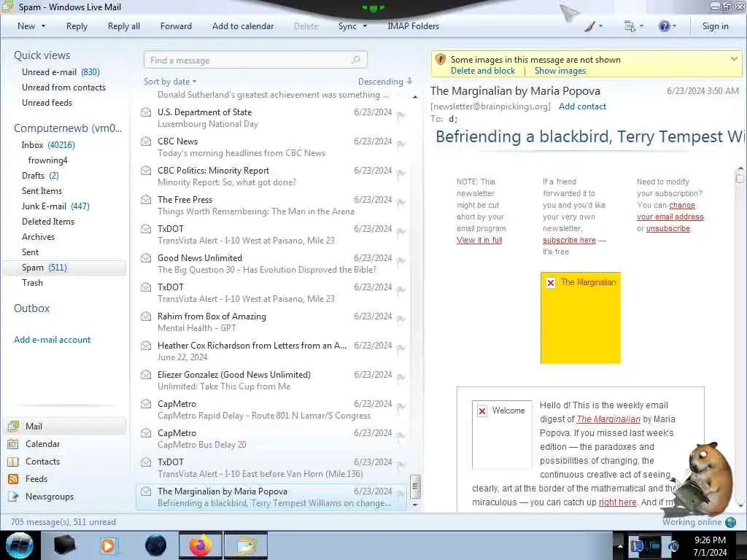Flag the CapMetro Bus Delay 20 message
Image resolution: width=747 pixels, height=560 pixels.
pos(401,436)
